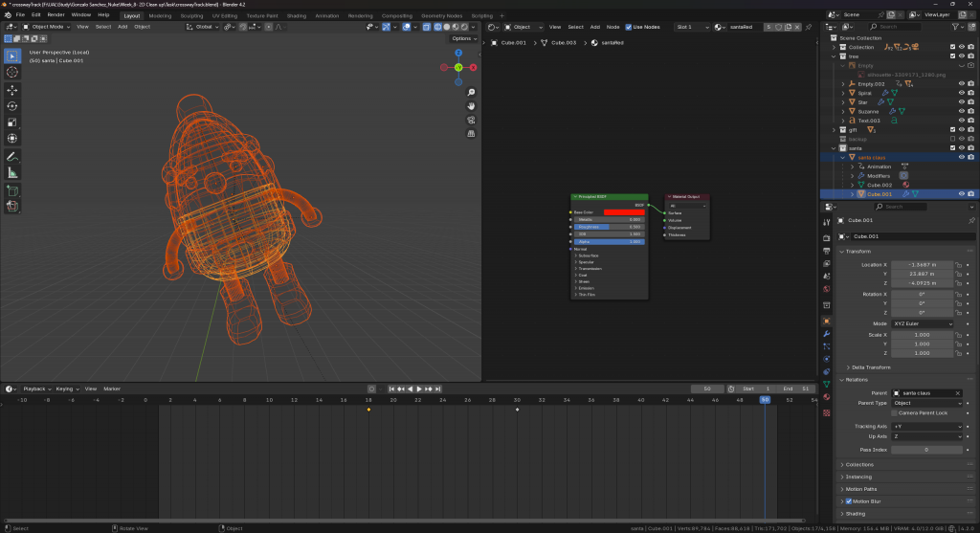The height and width of the screenshot is (533, 980).
Task: Select the Scale tool
Action: tap(11, 122)
